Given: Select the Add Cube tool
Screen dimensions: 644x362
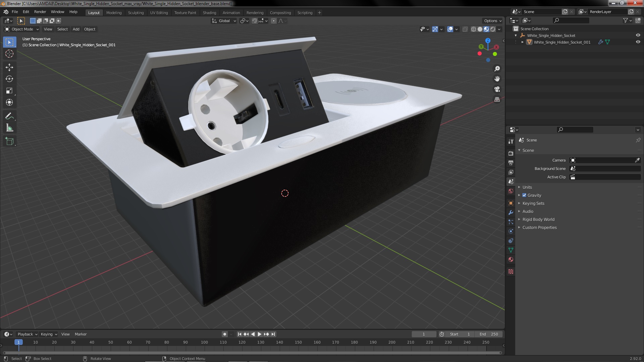Looking at the screenshot, I should point(9,141).
